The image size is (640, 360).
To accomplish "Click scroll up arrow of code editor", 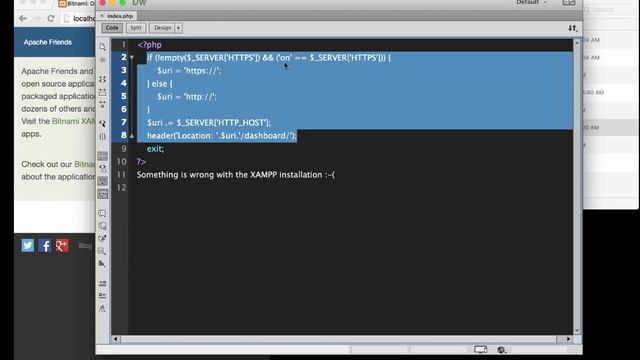I will (577, 42).
